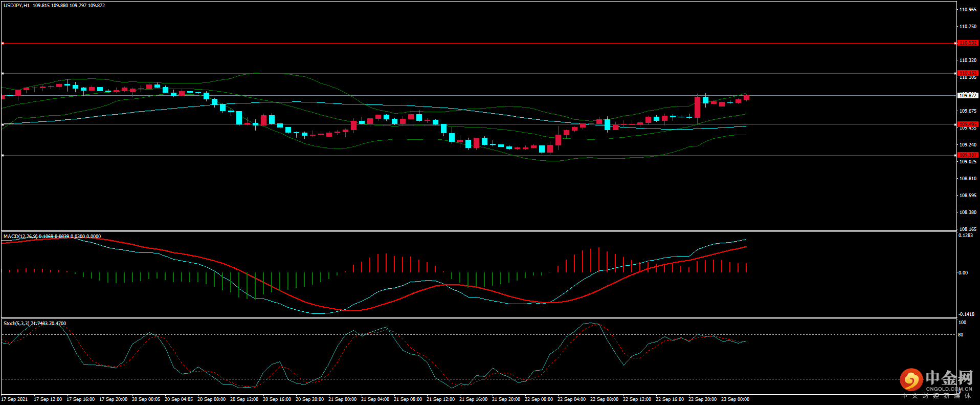This screenshot has width=980, height=405.
Task: Click the USDJPY,H1 chart title
Action: pos(17,6)
